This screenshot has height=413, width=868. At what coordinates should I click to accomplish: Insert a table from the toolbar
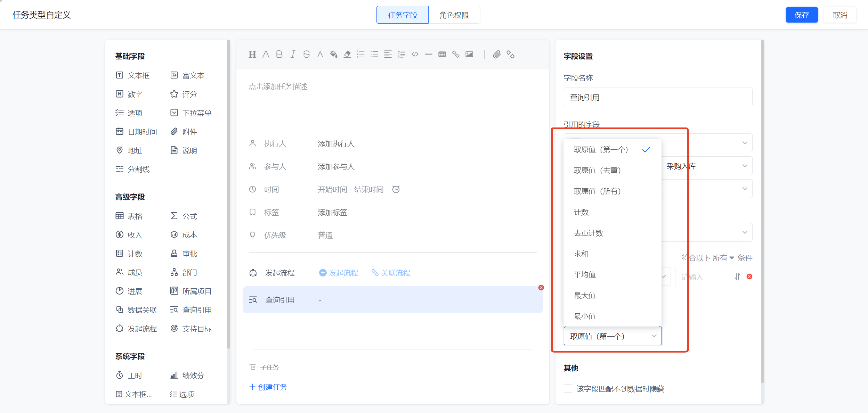(442, 54)
